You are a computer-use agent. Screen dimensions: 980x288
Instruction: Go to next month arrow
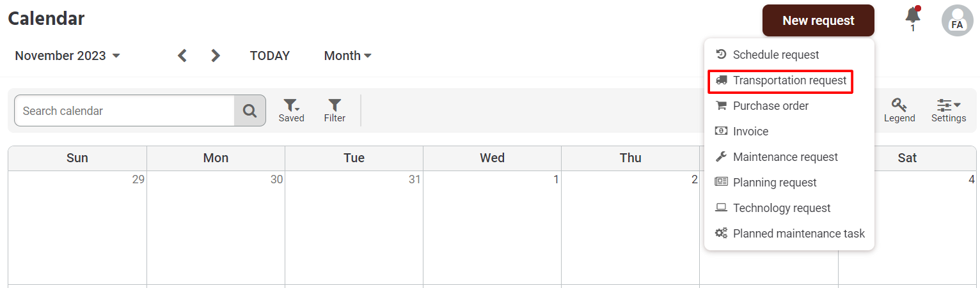click(216, 56)
